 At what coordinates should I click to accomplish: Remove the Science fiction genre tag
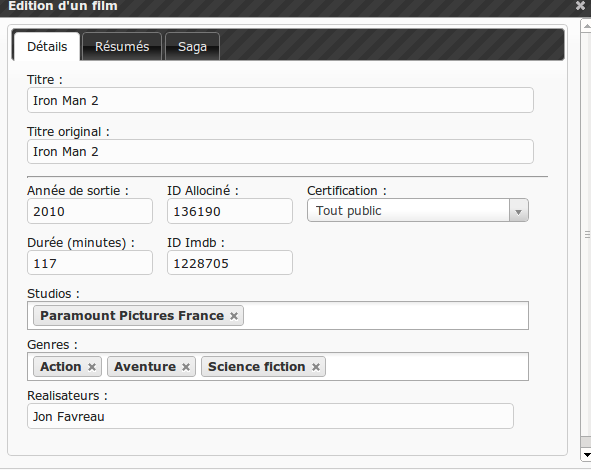pyautogui.click(x=316, y=367)
